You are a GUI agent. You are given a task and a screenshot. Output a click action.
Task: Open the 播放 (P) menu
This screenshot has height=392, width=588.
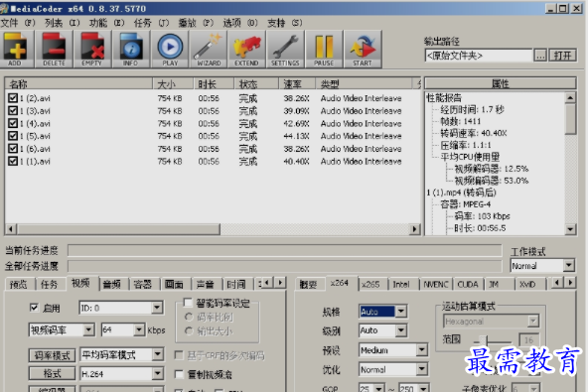(x=196, y=23)
